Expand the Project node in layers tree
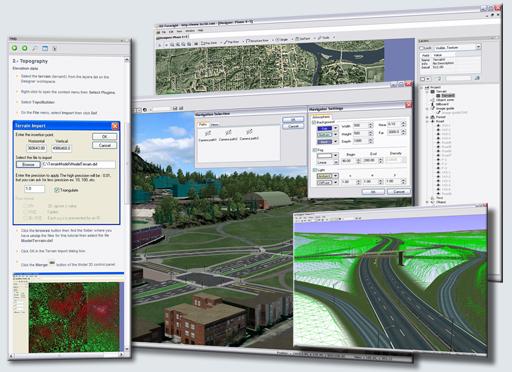This screenshot has width=512, height=372. pos(422,87)
